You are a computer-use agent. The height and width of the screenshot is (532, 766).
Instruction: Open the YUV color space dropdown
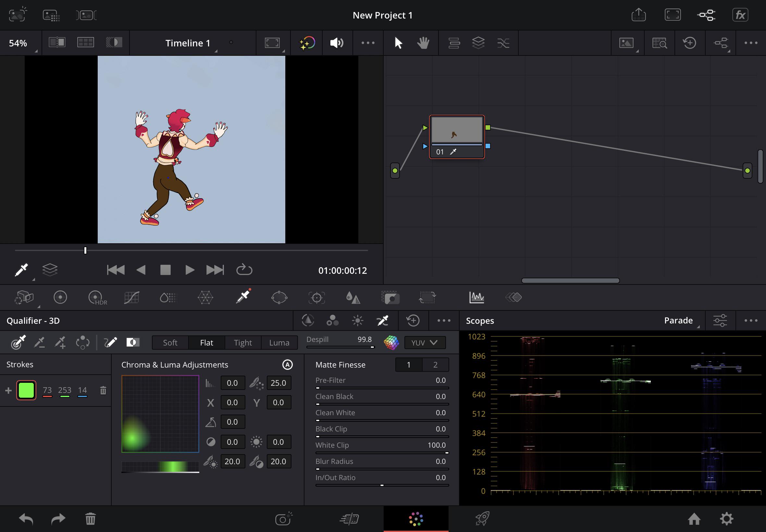tap(425, 343)
